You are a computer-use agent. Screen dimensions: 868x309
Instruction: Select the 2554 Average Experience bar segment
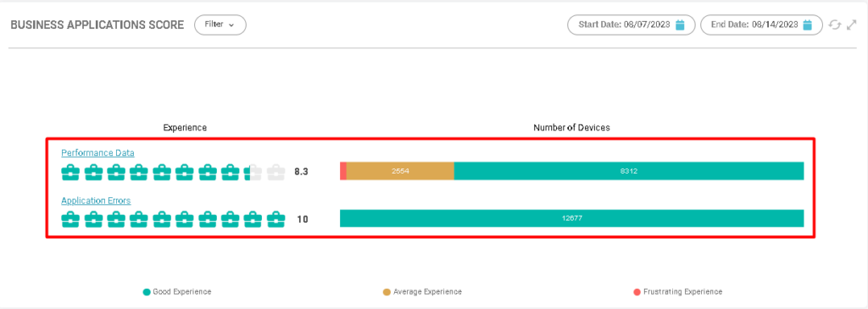pyautogui.click(x=400, y=171)
